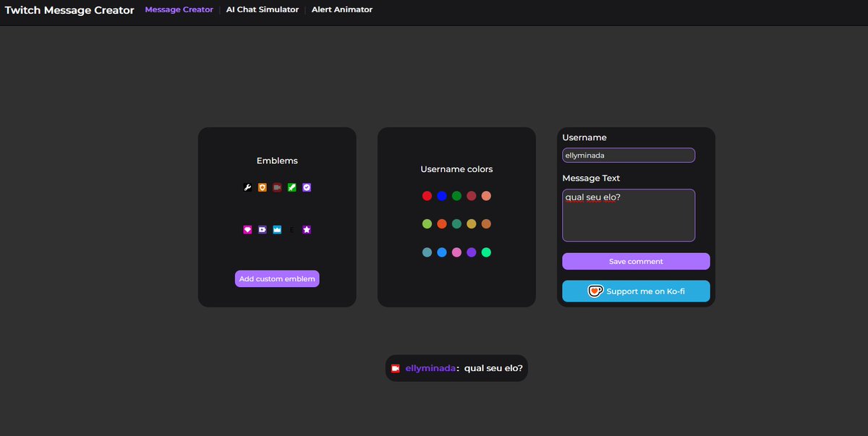Click ellyminada username in preview

point(431,369)
